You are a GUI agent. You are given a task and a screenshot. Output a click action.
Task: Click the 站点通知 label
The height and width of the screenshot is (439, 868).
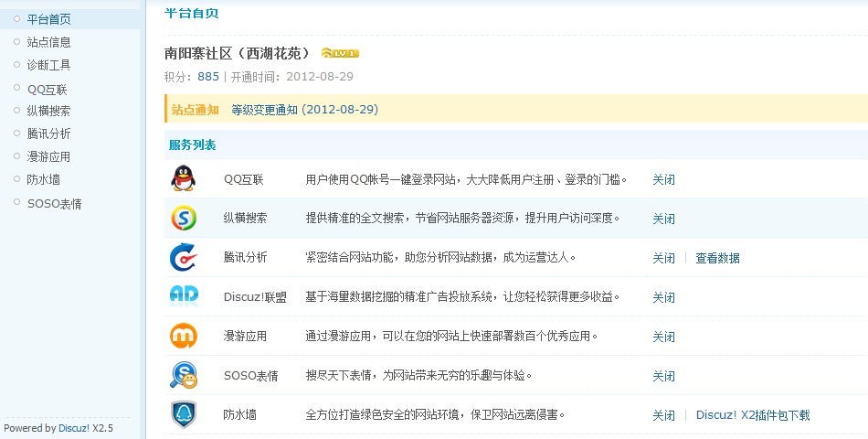[195, 110]
